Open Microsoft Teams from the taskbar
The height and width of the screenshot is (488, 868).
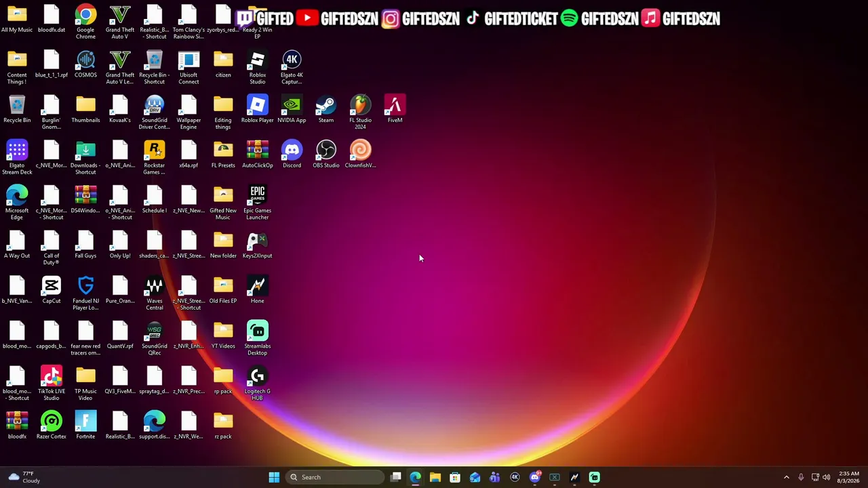pos(495,477)
